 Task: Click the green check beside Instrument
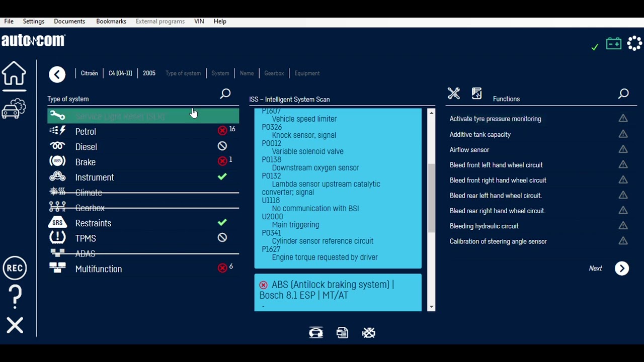click(222, 176)
